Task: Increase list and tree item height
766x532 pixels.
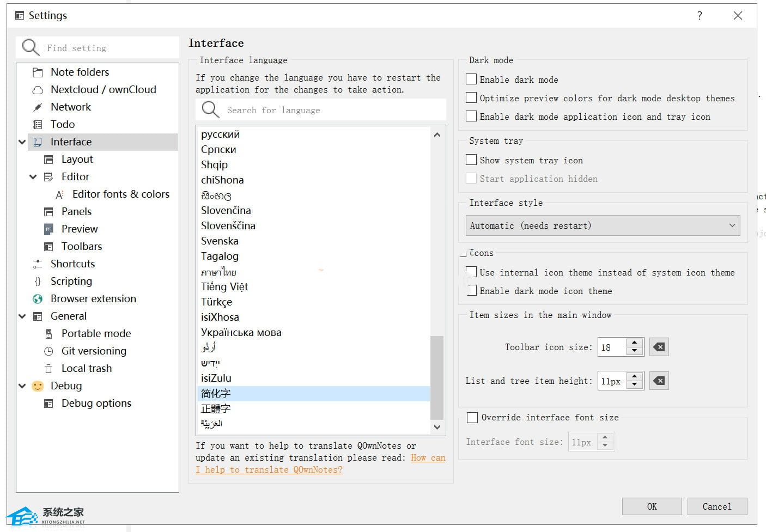Action: (635, 376)
